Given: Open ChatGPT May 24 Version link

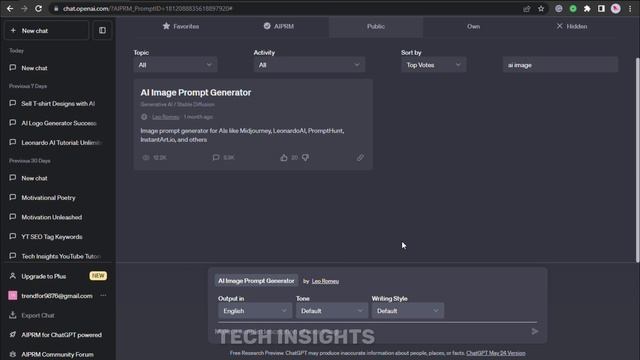Looking at the screenshot, I should click(x=496, y=353).
